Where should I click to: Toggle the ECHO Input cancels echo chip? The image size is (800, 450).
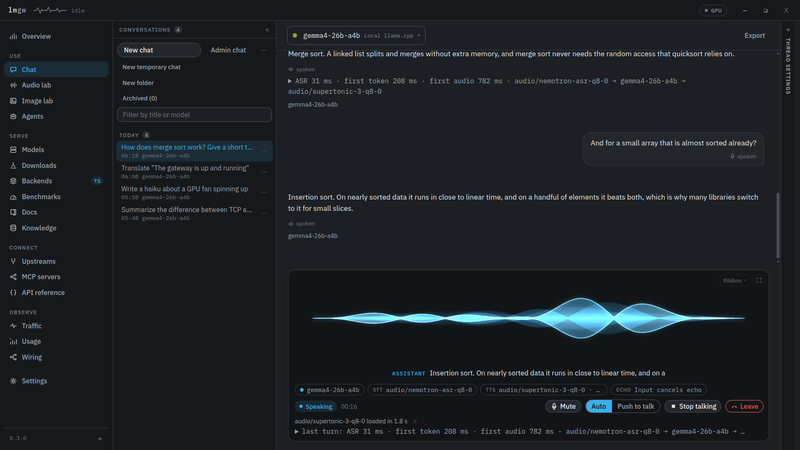[659, 390]
